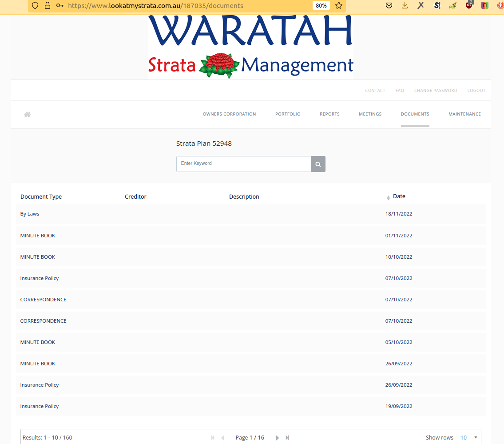Click the Enter Keyword search field
504x444 pixels.
click(243, 164)
